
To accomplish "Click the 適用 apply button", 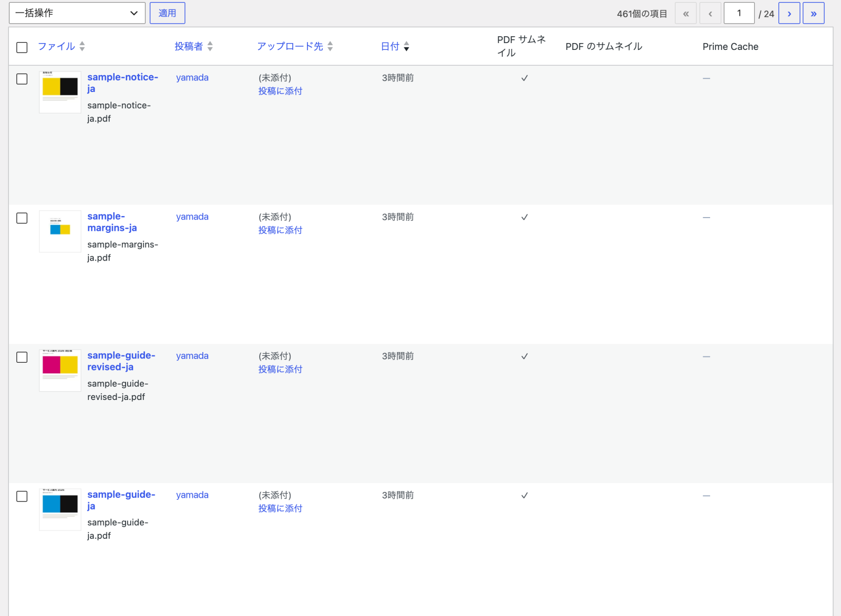I will [x=167, y=13].
